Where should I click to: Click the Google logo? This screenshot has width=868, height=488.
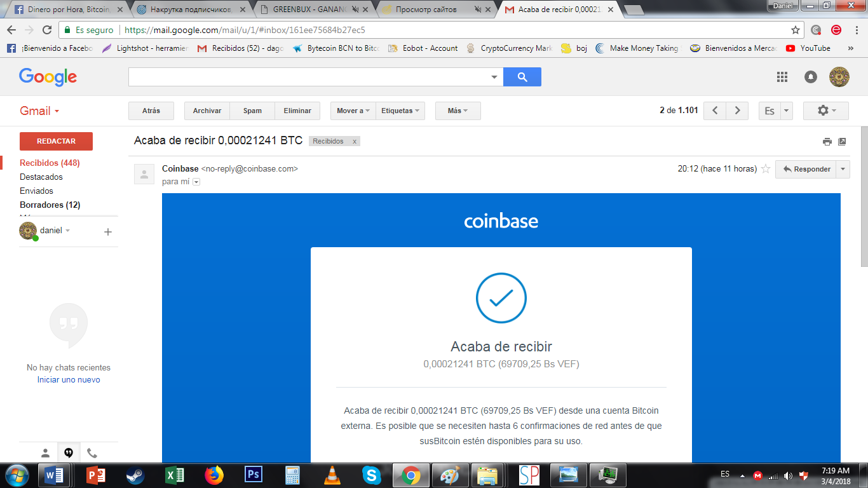(48, 77)
